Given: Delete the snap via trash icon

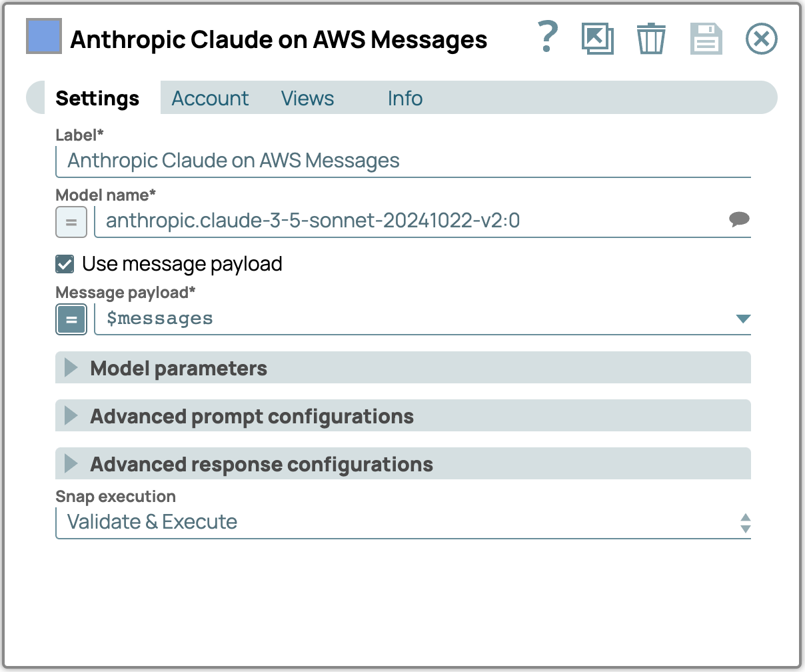Looking at the screenshot, I should point(650,39).
